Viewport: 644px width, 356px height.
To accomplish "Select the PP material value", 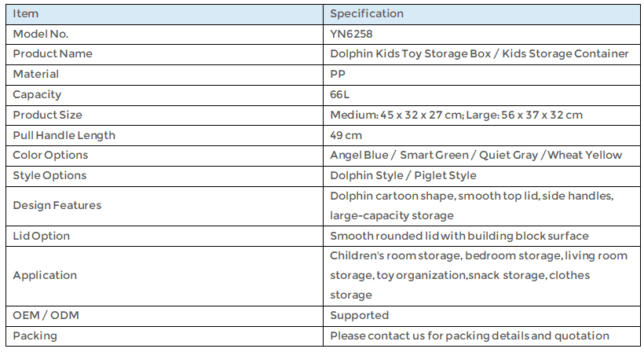I will [x=338, y=75].
